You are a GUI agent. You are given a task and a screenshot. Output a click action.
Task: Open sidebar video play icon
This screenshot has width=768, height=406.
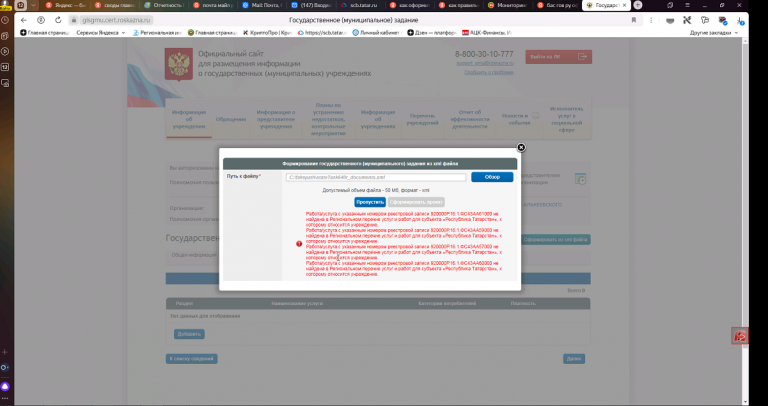click(x=5, y=51)
